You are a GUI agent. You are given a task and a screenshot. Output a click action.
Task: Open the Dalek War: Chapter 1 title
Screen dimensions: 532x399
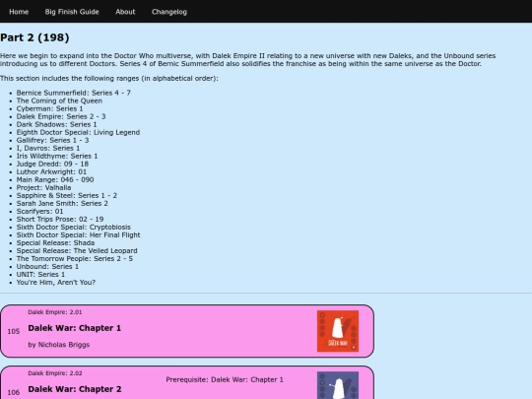tap(74, 328)
